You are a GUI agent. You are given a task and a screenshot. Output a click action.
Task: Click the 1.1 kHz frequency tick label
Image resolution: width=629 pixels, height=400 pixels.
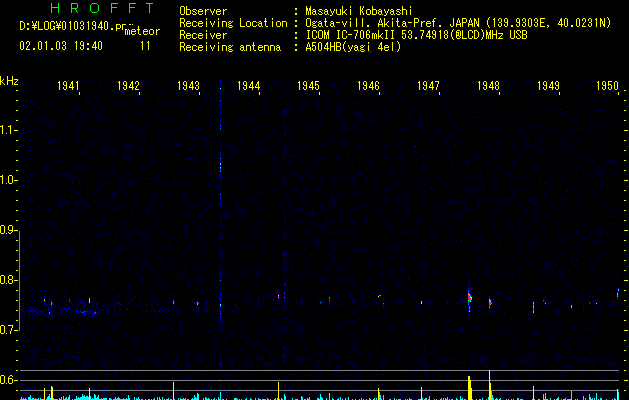[x=8, y=130]
